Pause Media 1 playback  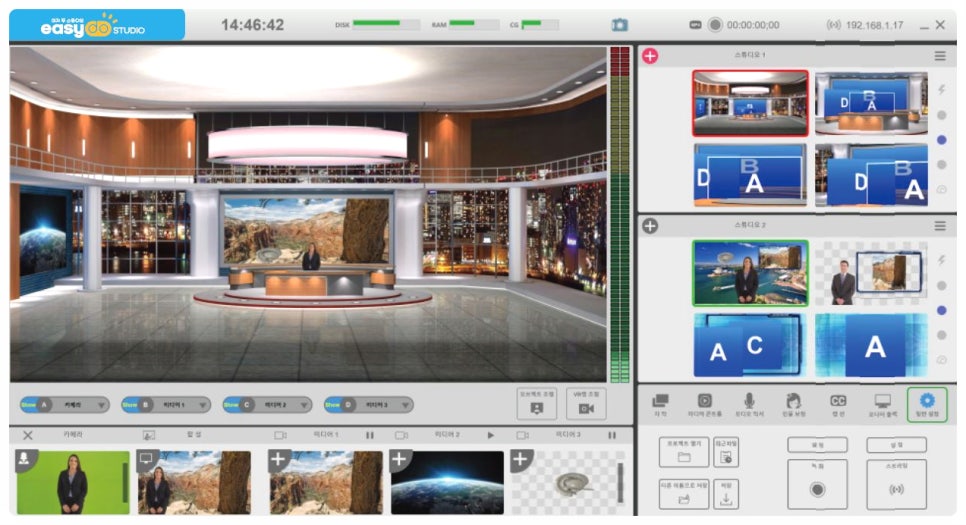370,435
